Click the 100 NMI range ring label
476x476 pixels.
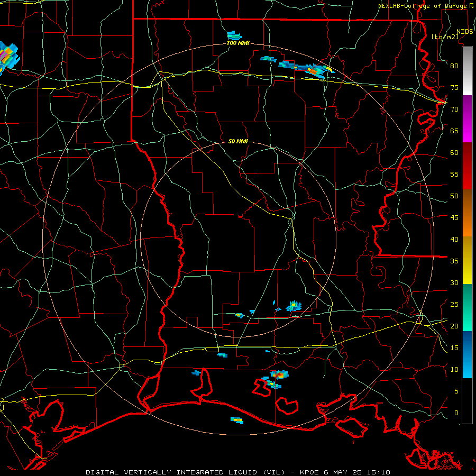[238, 43]
